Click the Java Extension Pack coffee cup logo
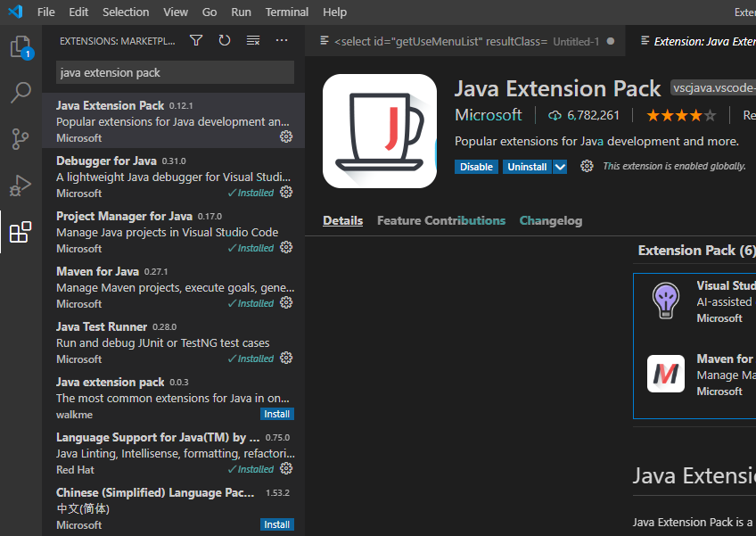This screenshot has width=756, height=536. [x=380, y=131]
